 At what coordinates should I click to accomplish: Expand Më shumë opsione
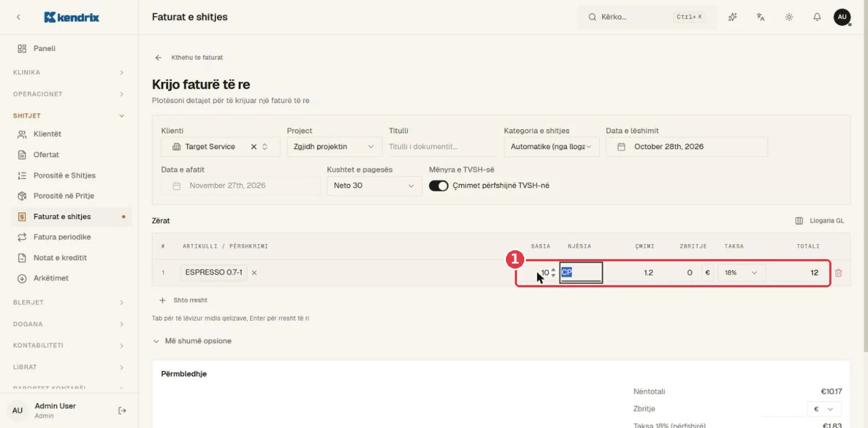[x=192, y=341]
